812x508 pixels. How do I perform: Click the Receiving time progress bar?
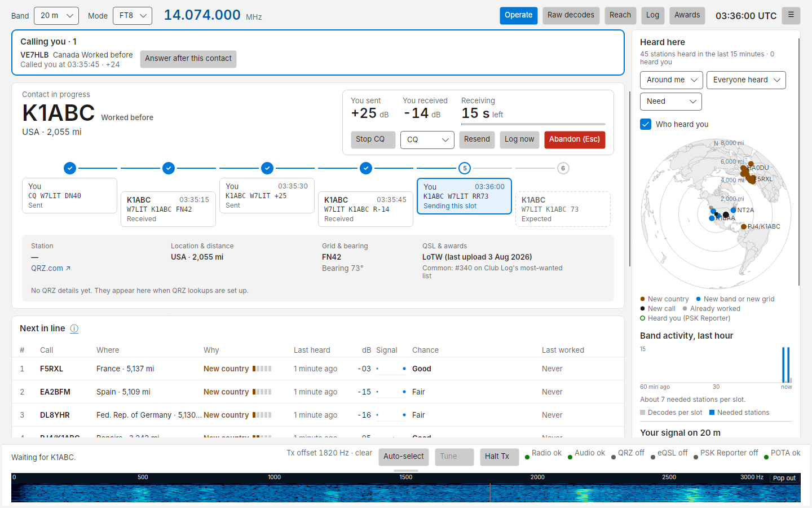[533, 124]
